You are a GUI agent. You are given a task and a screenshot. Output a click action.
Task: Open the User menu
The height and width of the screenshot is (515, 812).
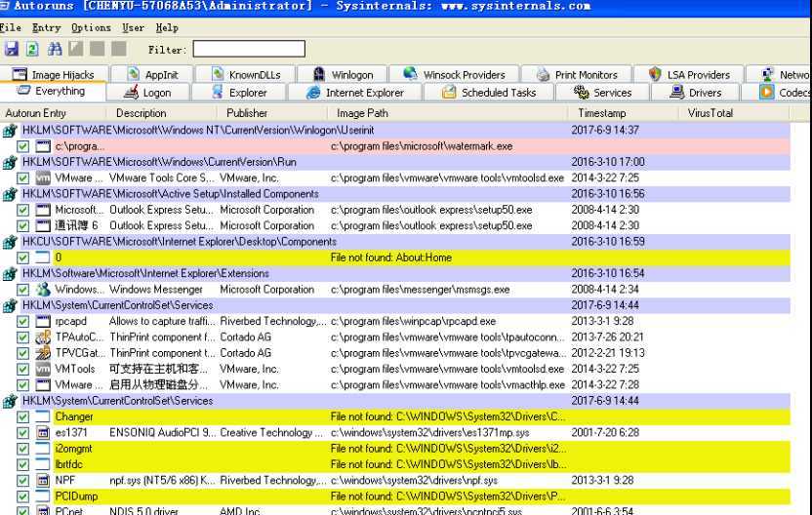tap(133, 28)
